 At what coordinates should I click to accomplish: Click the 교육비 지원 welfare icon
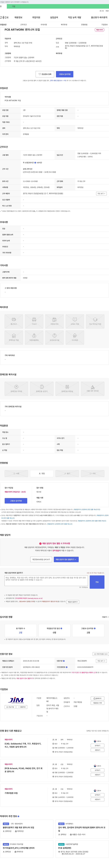click(x=75, y=321)
